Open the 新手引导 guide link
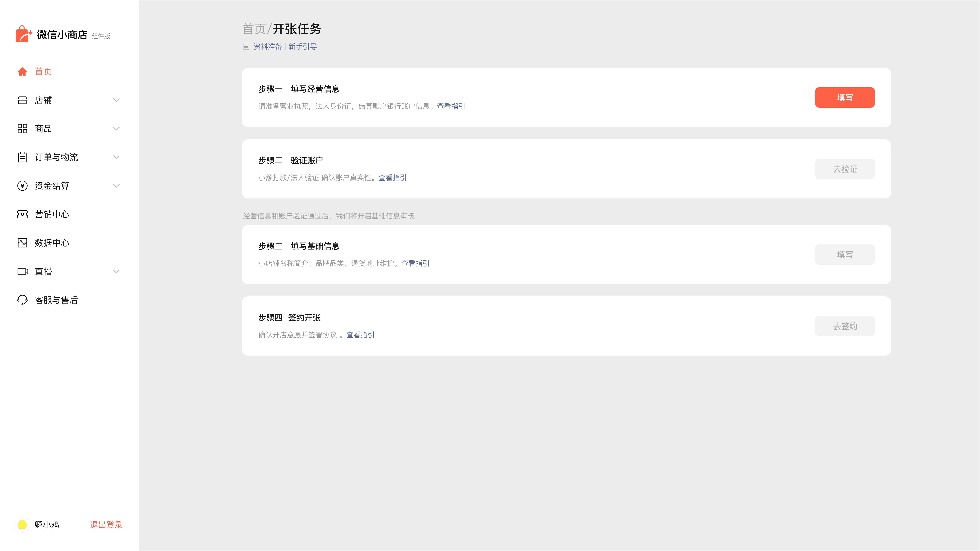The height and width of the screenshot is (551, 980). 303,46
